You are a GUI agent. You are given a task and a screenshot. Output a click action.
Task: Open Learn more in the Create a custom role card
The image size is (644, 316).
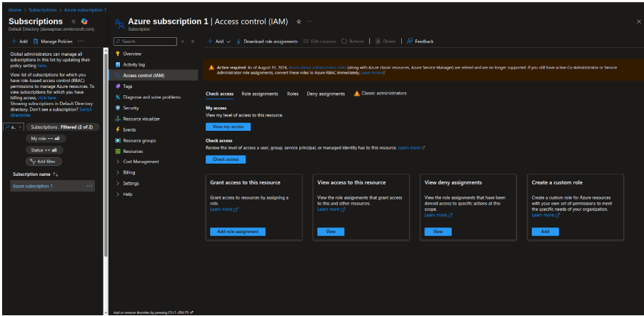[545, 215]
